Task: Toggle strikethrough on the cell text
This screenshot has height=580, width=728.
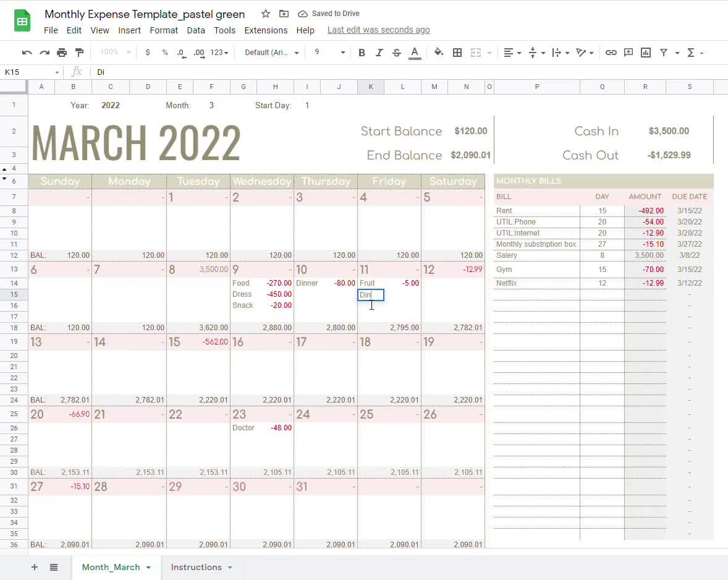Action: pyautogui.click(x=396, y=53)
